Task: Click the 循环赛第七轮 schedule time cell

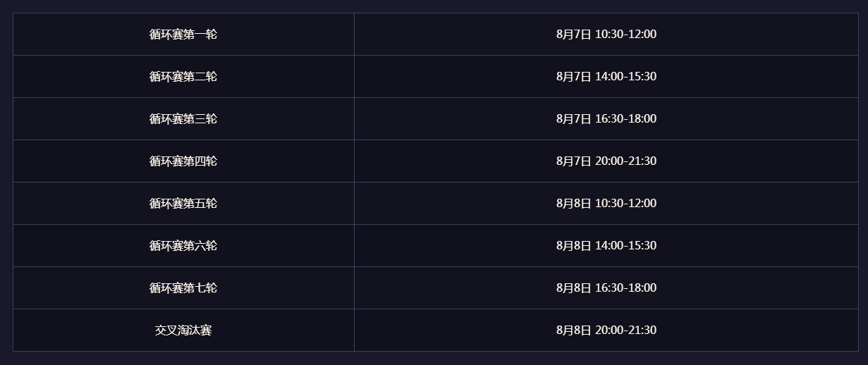Action: [x=606, y=287]
